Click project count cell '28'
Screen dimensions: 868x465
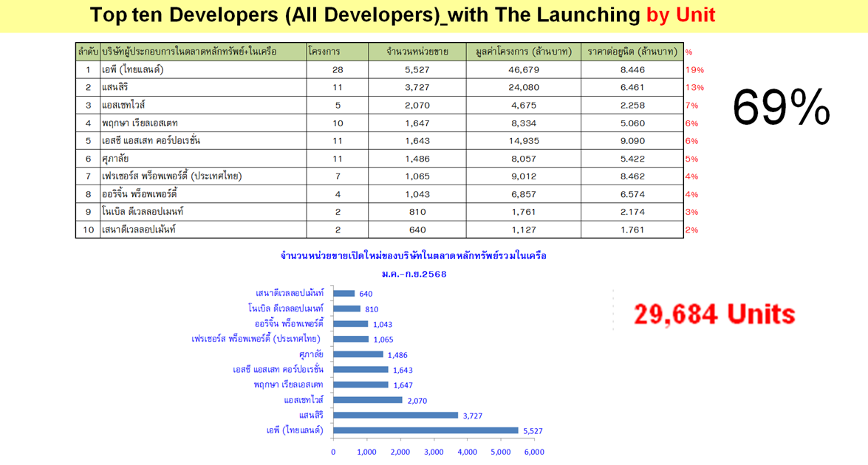pos(337,69)
